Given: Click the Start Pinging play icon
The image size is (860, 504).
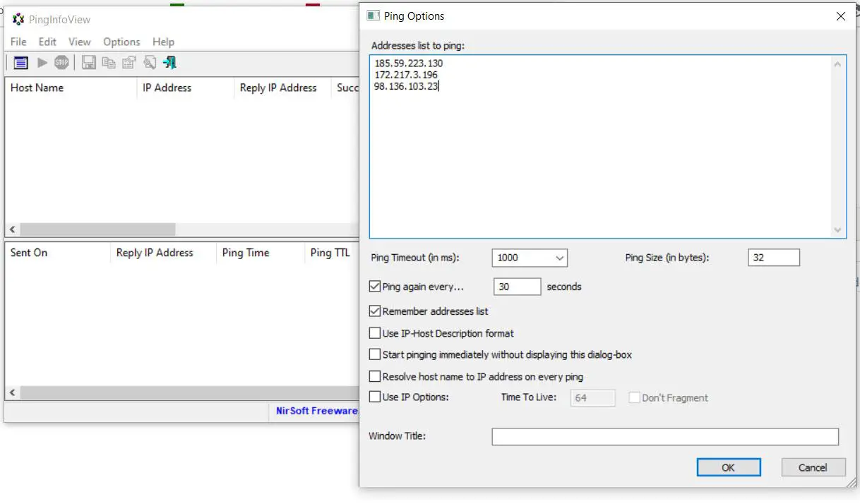Looking at the screenshot, I should pyautogui.click(x=42, y=63).
